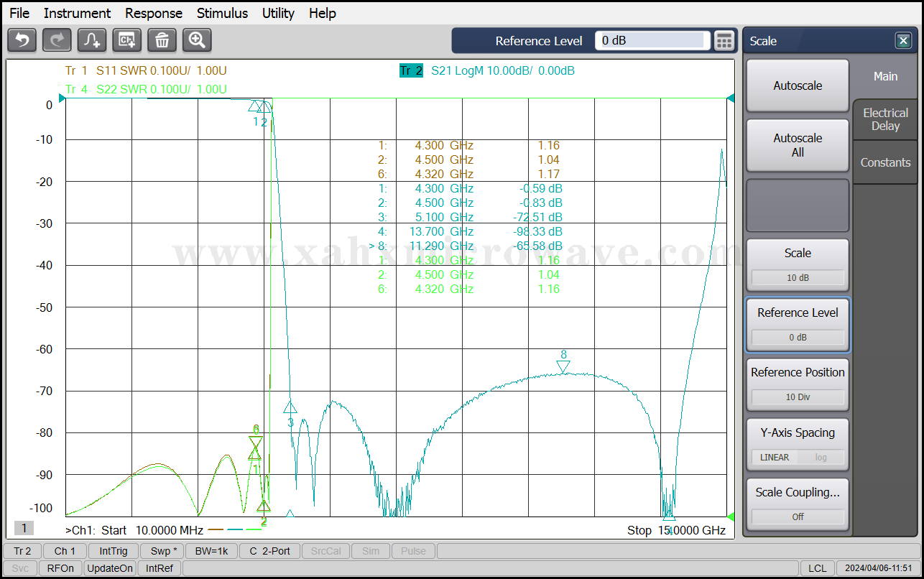Click the Redo toolbar icon

(x=57, y=40)
